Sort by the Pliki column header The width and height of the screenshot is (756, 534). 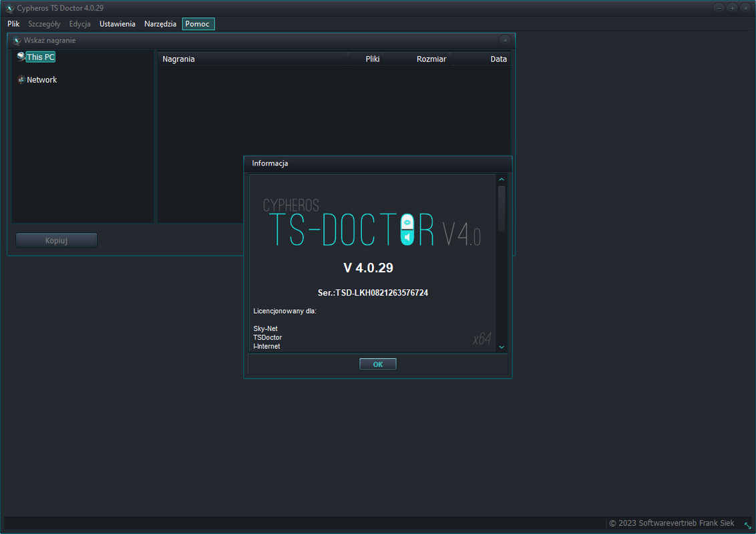365,59
